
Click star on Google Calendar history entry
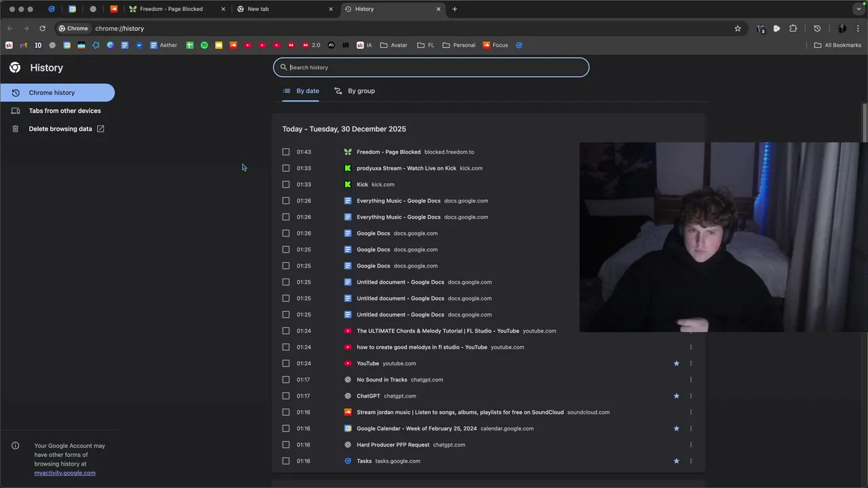[676, 428]
